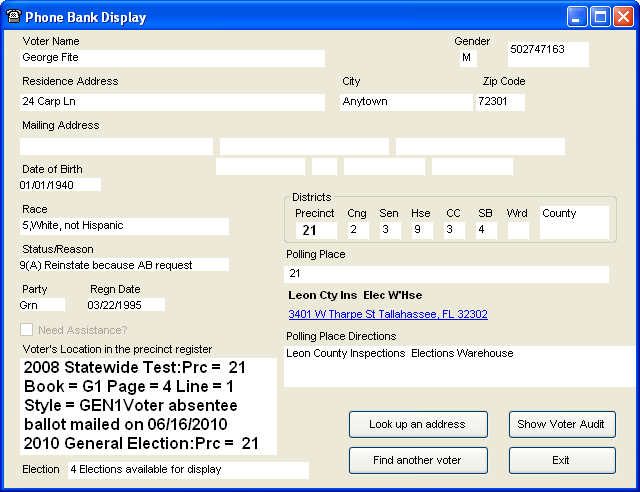This screenshot has width=640, height=492.
Task: Open the 3401 W Tharpe St address link
Action: coord(388,314)
